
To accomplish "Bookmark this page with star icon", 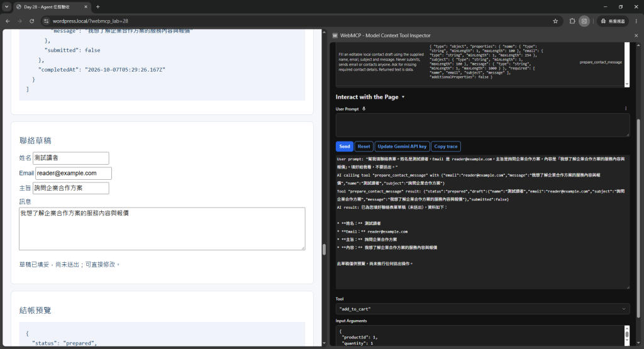I will 555,21.
